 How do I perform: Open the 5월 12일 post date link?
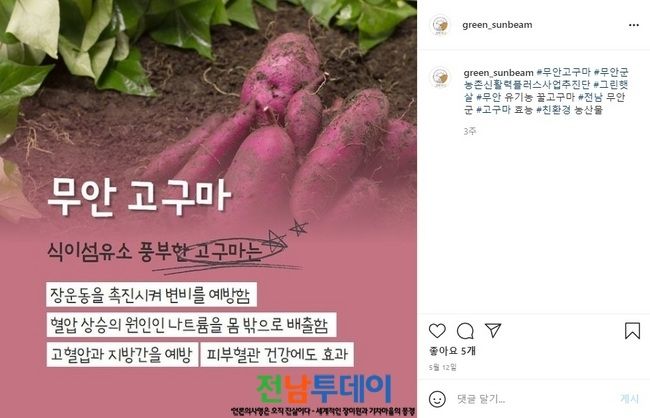click(442, 367)
